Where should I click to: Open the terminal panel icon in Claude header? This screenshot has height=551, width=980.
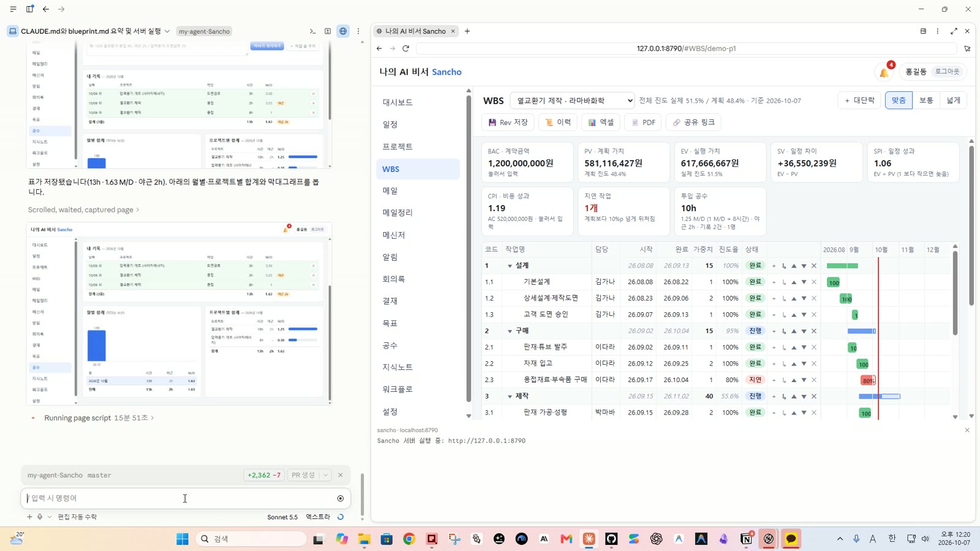click(312, 31)
